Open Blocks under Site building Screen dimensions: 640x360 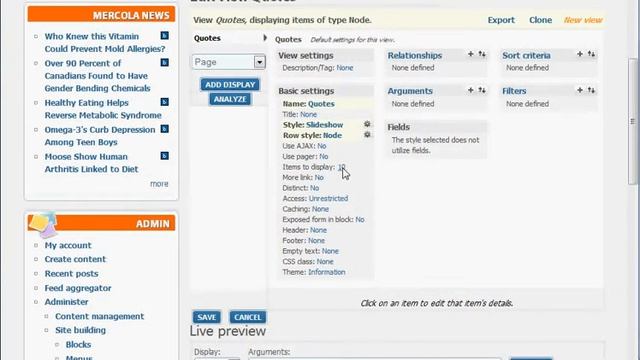click(78, 344)
